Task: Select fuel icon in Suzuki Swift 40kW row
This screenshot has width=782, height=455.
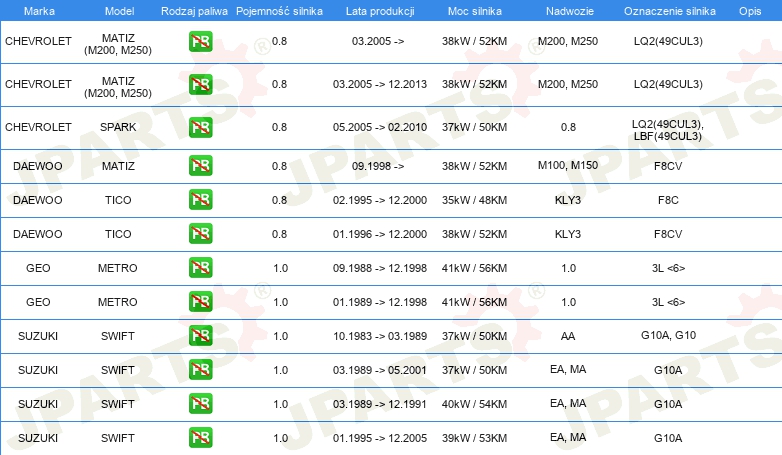Action: coord(200,403)
